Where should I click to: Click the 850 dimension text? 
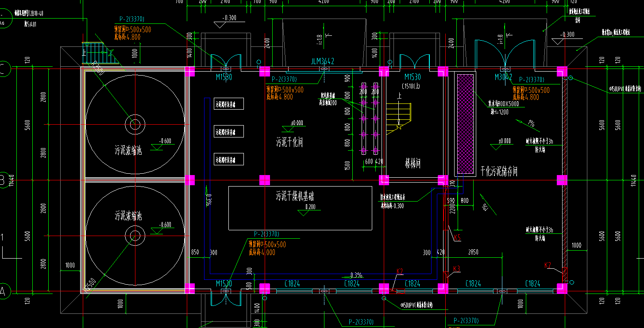[x=195, y=252]
